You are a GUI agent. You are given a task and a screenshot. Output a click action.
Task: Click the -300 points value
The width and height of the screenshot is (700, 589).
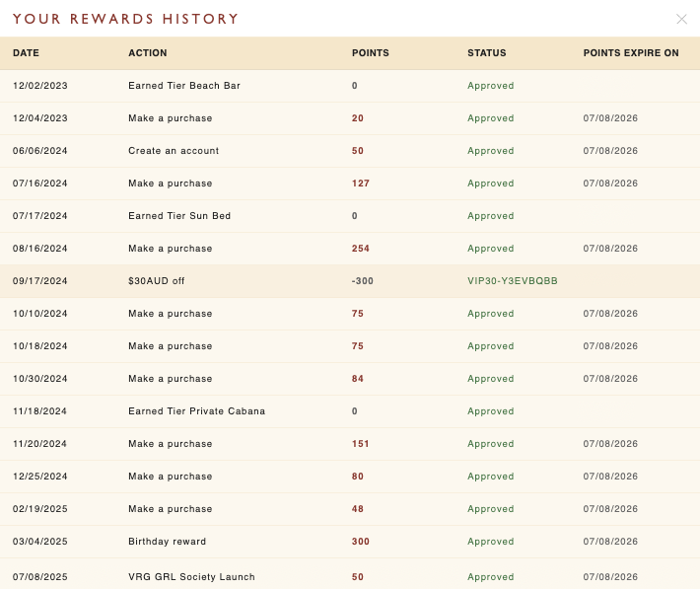(362, 281)
